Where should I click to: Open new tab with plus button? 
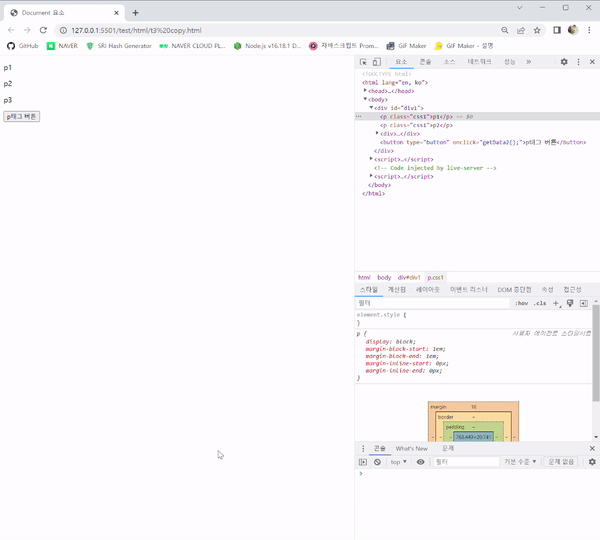[x=135, y=13]
